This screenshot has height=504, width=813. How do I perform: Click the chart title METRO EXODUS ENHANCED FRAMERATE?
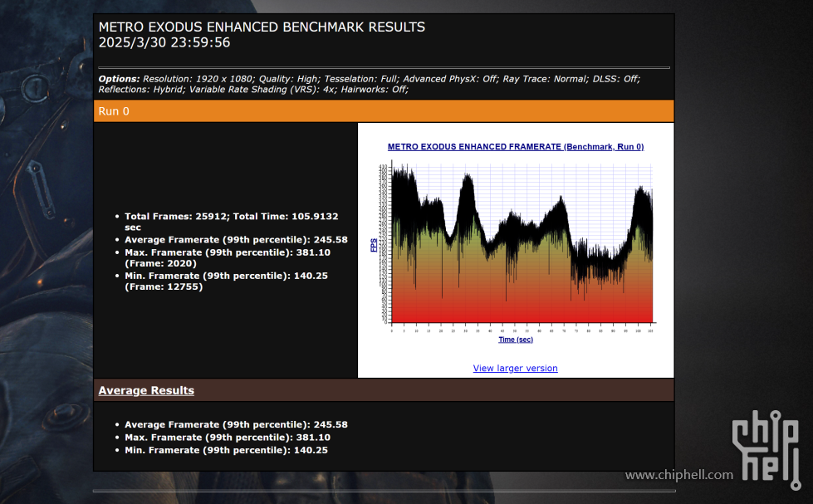[x=516, y=147]
